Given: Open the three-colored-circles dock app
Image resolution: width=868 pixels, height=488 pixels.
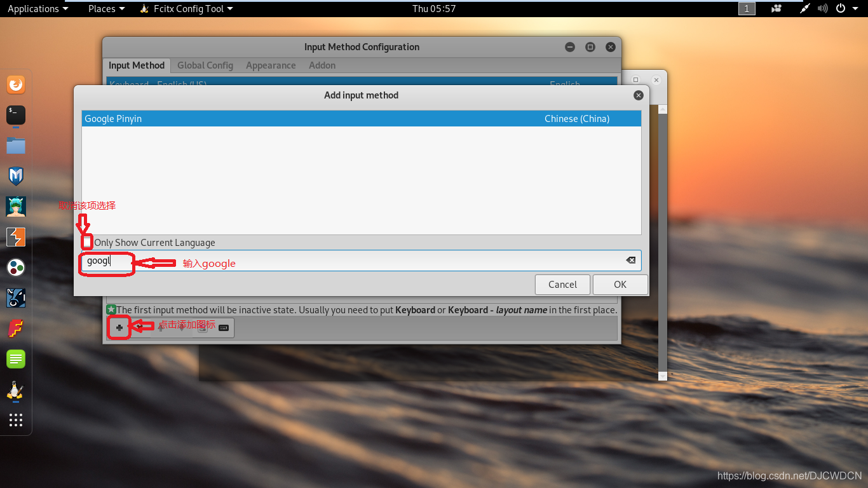Looking at the screenshot, I should (x=16, y=268).
